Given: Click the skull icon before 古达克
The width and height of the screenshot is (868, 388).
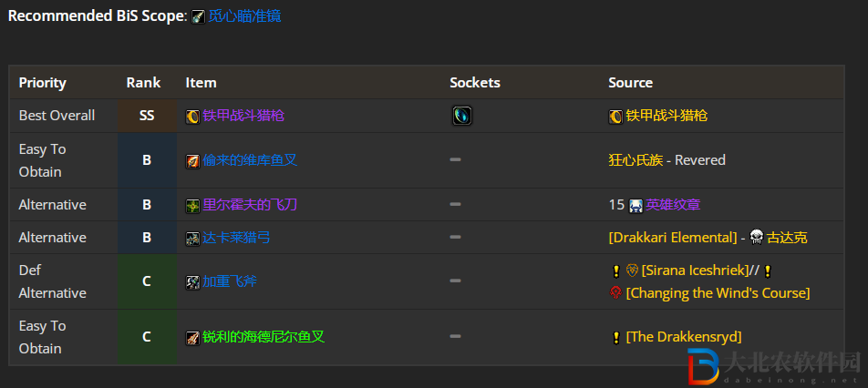Looking at the screenshot, I should [x=757, y=239].
